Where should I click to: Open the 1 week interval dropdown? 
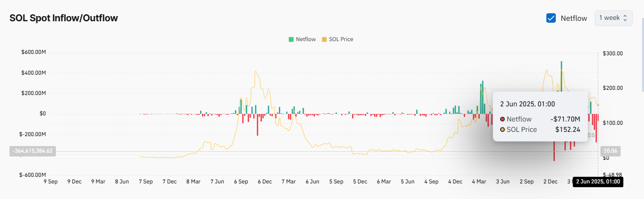pos(613,18)
